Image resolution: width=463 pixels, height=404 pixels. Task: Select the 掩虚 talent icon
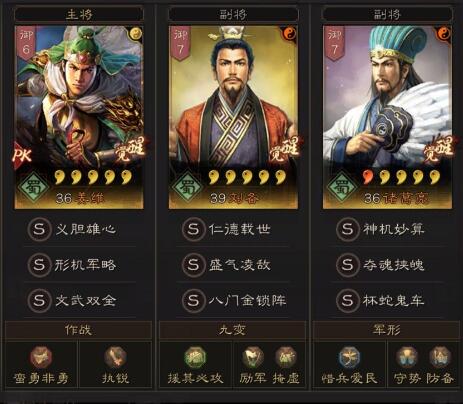[286, 357]
